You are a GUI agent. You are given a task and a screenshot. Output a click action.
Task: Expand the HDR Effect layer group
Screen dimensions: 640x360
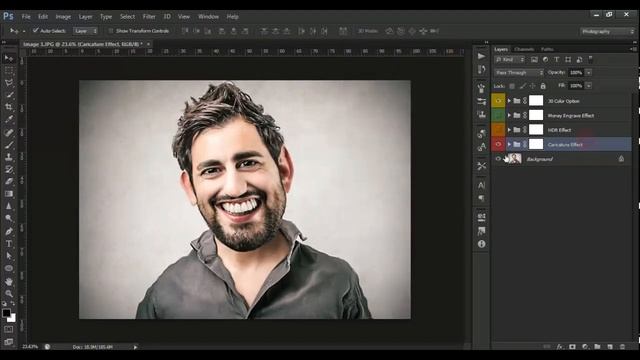pyautogui.click(x=509, y=130)
